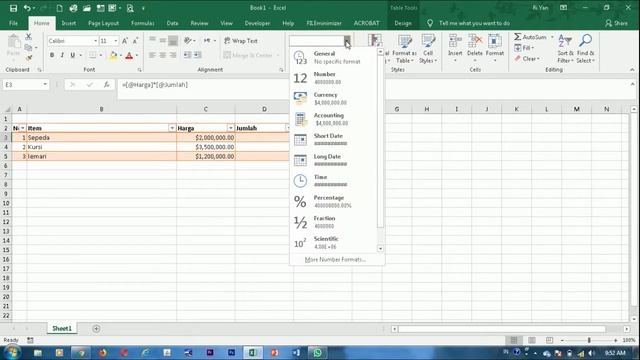This screenshot has width=640, height=360.
Task: Click AutoSum button
Action: (530, 37)
